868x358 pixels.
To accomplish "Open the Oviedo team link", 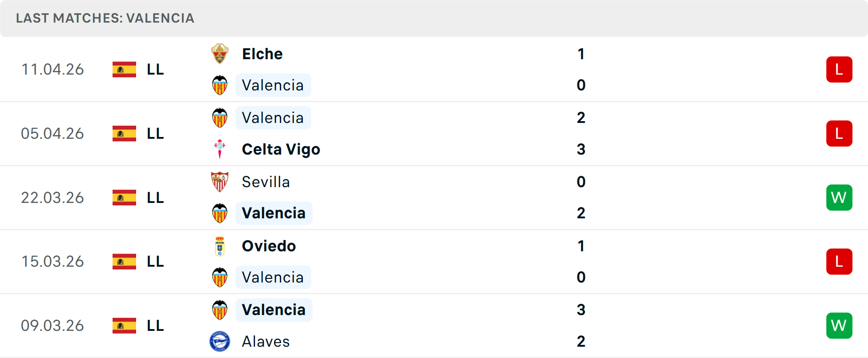I will (x=269, y=246).
